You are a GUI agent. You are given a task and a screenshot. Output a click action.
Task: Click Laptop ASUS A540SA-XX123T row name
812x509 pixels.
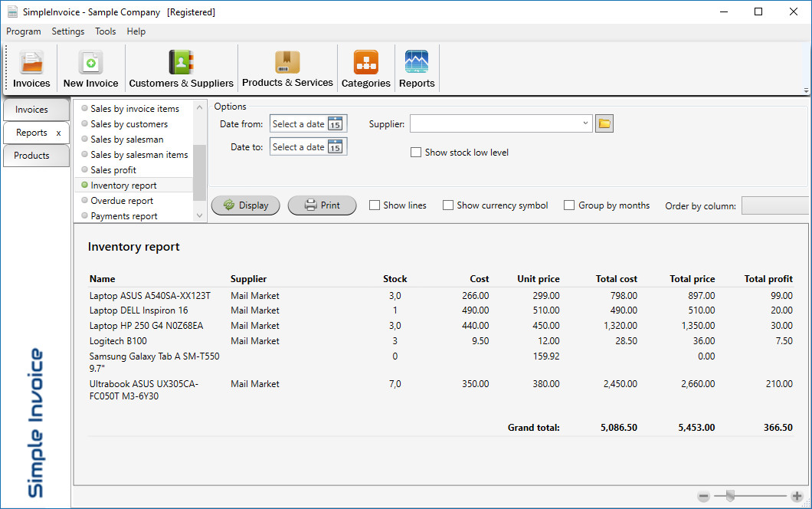150,295
